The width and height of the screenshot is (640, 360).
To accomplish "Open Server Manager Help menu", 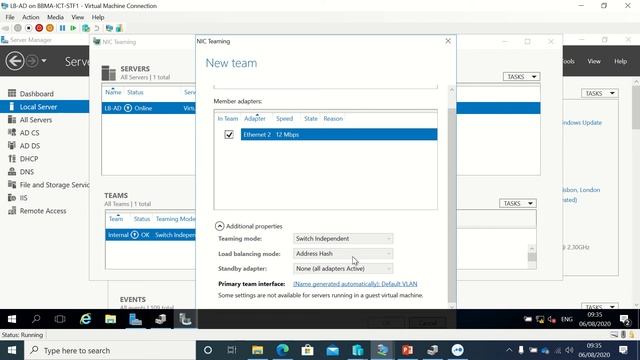I will (x=620, y=61).
